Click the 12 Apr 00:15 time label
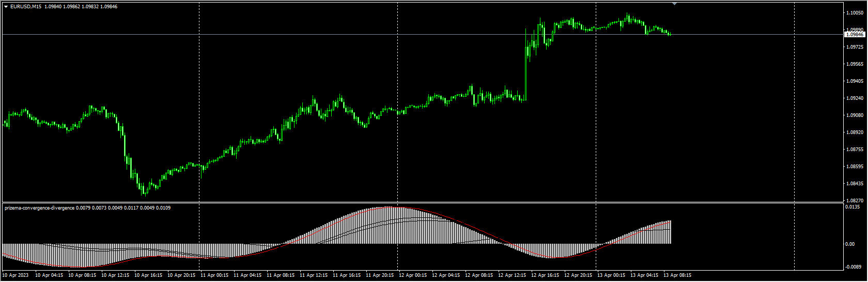This screenshot has height=282, width=868. [413, 275]
